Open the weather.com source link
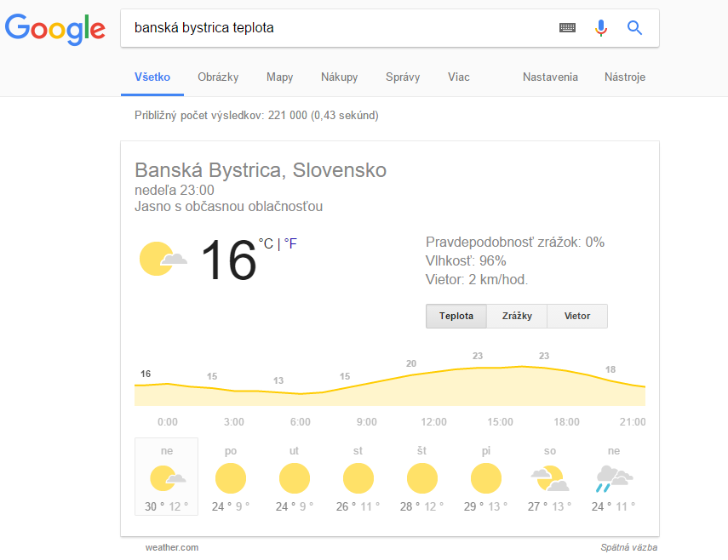Viewport: 728px width, 560px height. tap(172, 547)
